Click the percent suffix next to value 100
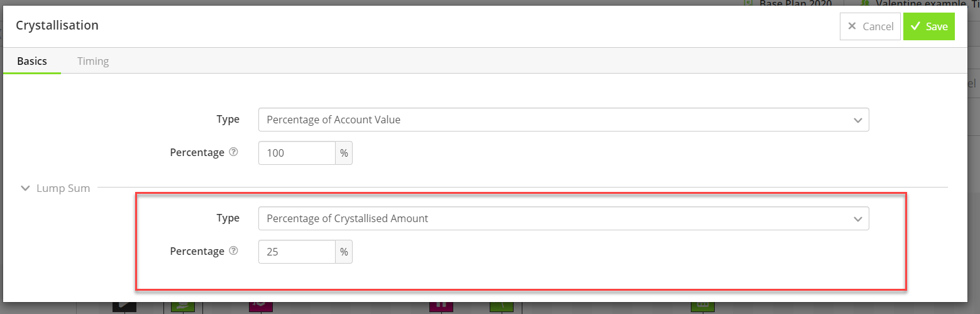 tap(344, 153)
